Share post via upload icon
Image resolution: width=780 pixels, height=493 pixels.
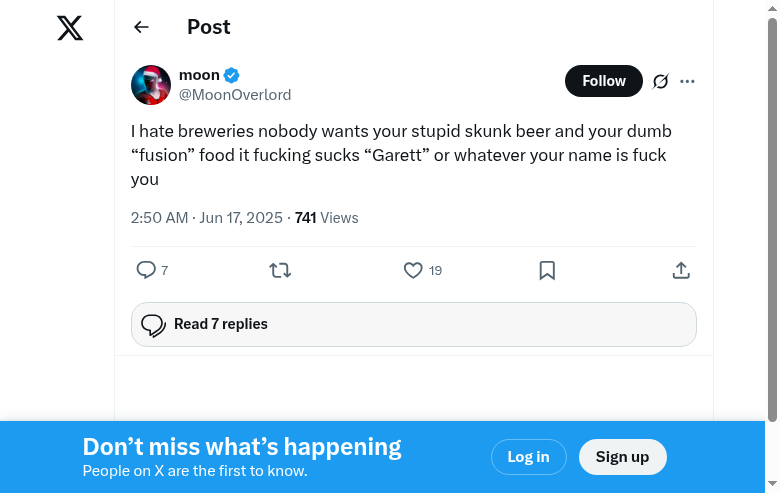click(x=681, y=270)
